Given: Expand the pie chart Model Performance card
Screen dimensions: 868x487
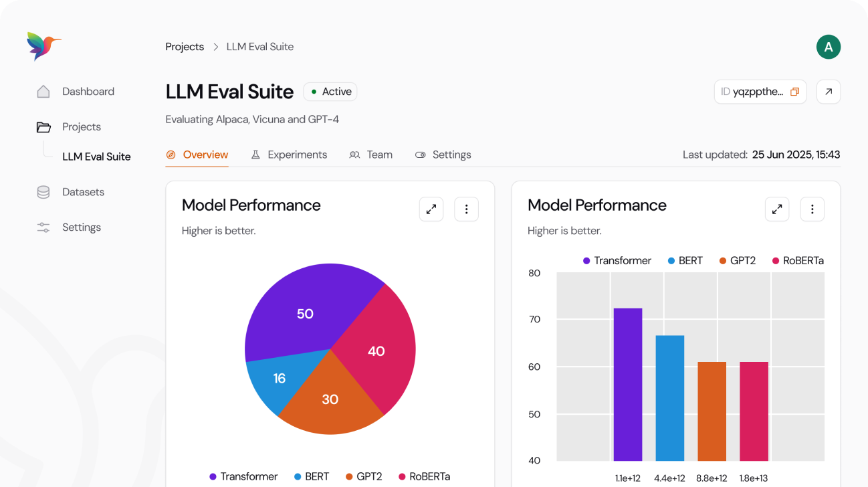Looking at the screenshot, I should pyautogui.click(x=431, y=209).
